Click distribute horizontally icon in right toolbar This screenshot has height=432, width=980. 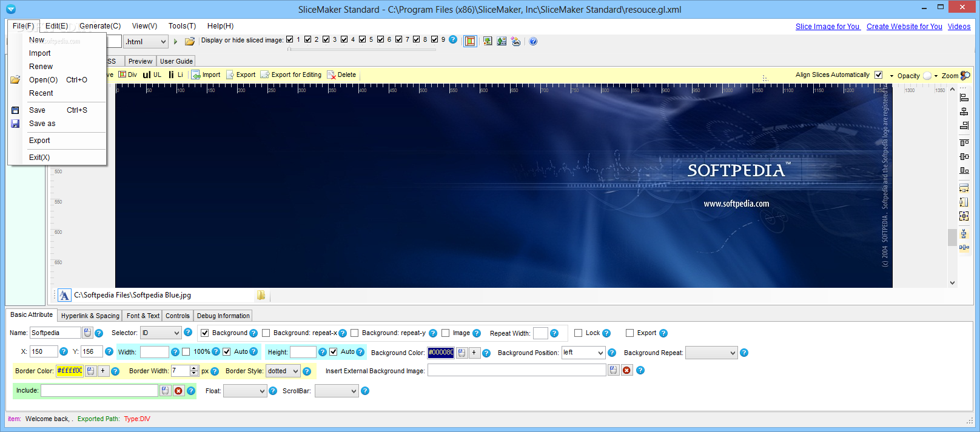pos(964,247)
